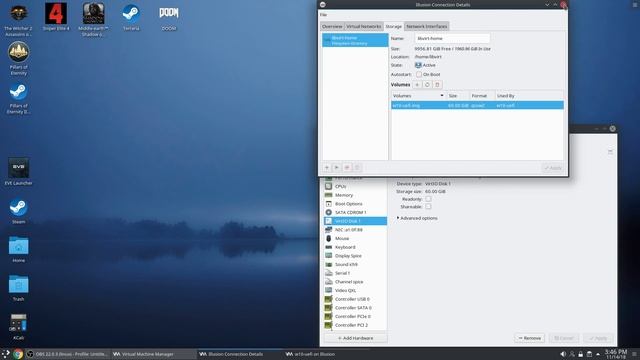Open the DOOM desktop shortcut
Screen dimensions: 640x360
point(169,17)
